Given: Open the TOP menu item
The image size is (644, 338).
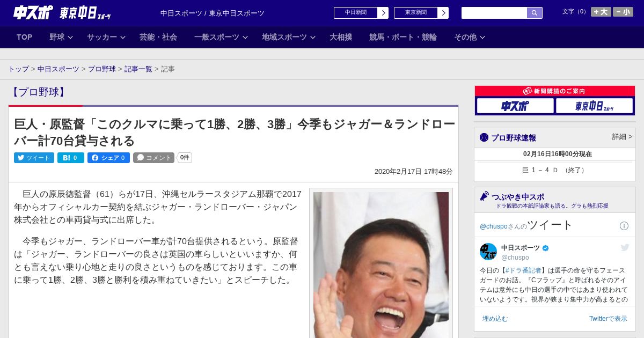Looking at the screenshot, I should pyautogui.click(x=25, y=37).
